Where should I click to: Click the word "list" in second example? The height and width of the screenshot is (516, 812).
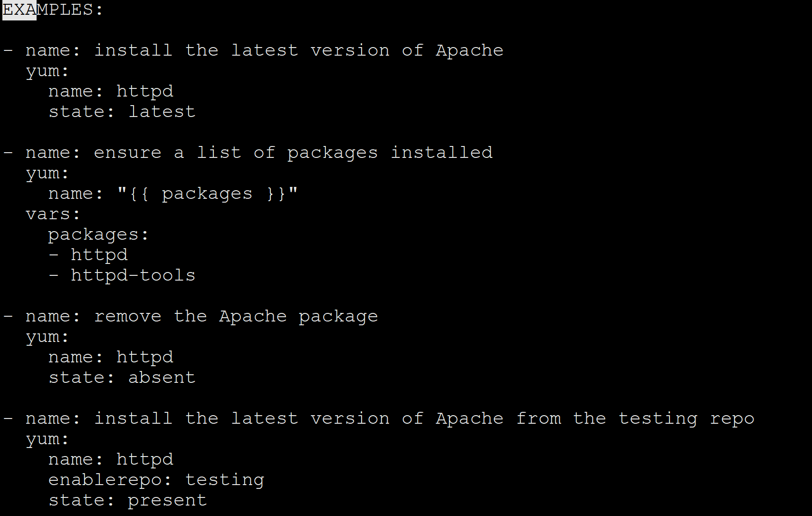coord(219,153)
